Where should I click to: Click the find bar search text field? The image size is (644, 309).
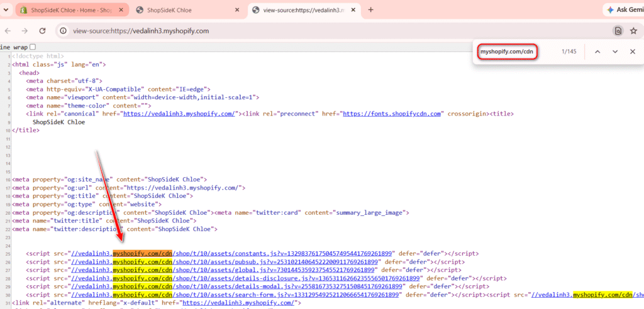tap(508, 51)
